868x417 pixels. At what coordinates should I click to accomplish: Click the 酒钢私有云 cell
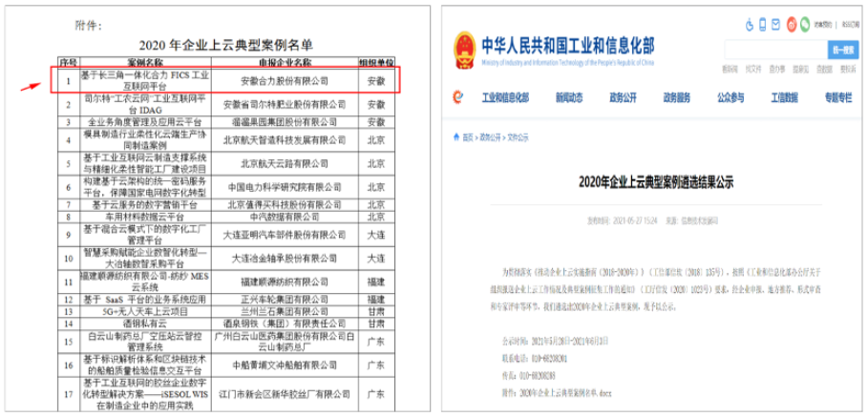tap(145, 323)
